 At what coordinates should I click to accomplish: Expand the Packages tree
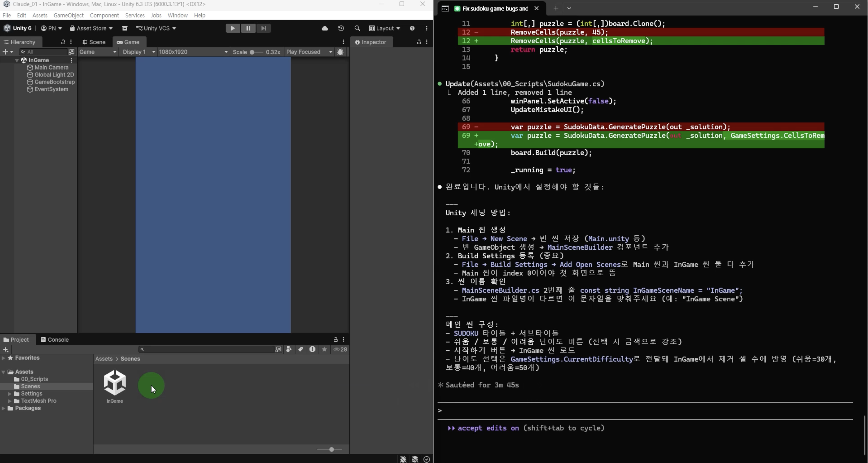[3, 408]
